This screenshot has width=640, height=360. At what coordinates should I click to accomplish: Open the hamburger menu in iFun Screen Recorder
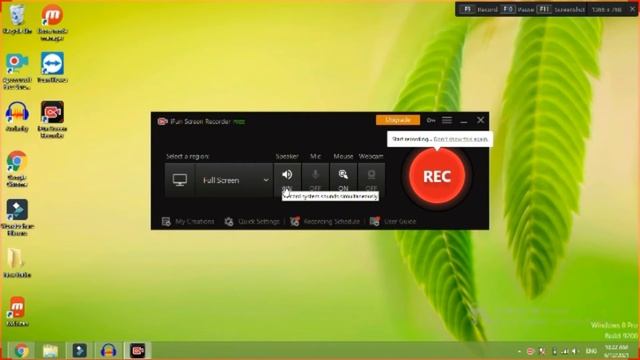447,120
